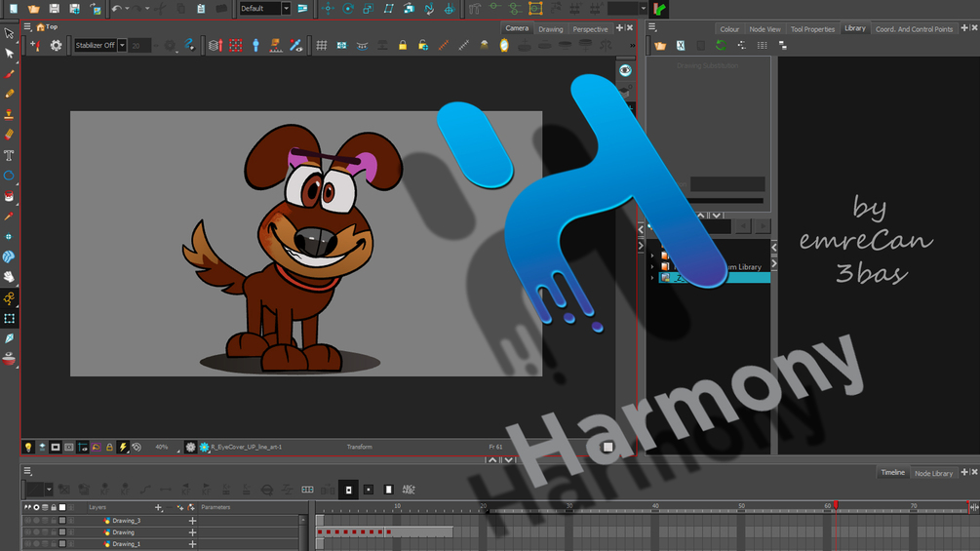
Task: Expand hidden Camera toolbar items chevron
Action: 632,46
